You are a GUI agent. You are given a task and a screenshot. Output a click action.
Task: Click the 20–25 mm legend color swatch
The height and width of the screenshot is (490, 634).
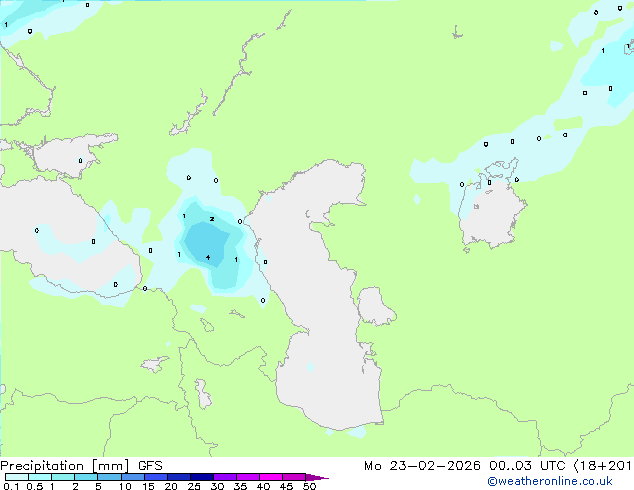point(178,477)
